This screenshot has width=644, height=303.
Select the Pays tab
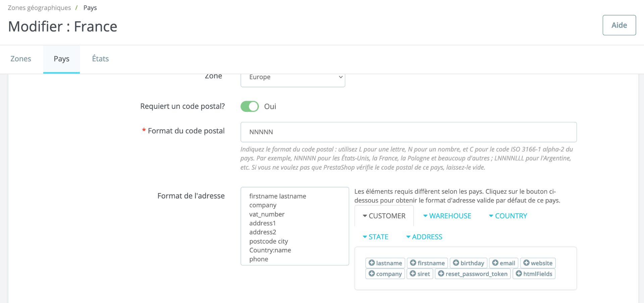coord(61,59)
